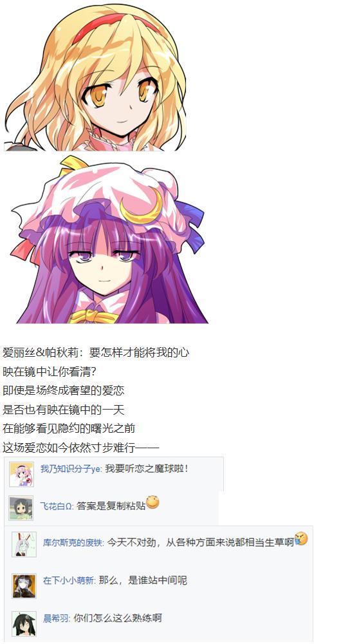Screen dimensions: 359x644
Task: Click comment text 你们怎么这么熟练啊
Action: (x=118, y=618)
